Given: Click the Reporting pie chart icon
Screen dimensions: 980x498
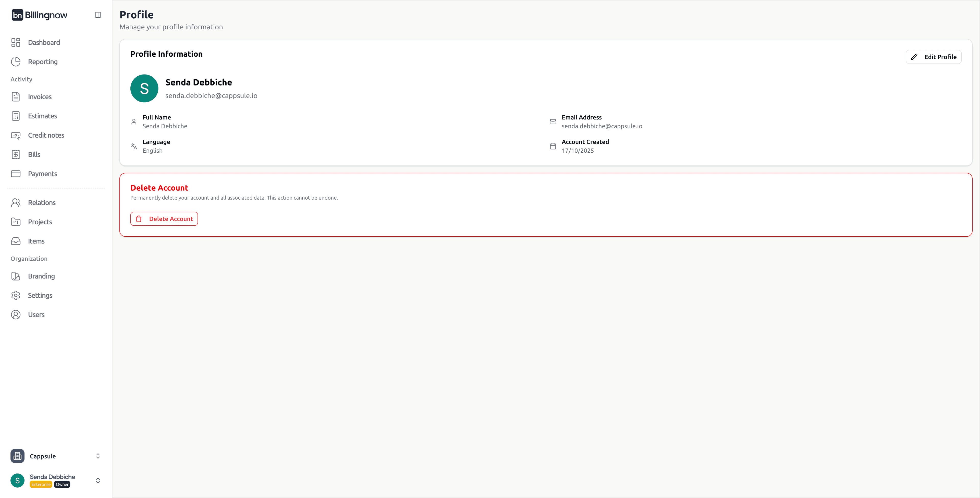Looking at the screenshot, I should coord(16,62).
